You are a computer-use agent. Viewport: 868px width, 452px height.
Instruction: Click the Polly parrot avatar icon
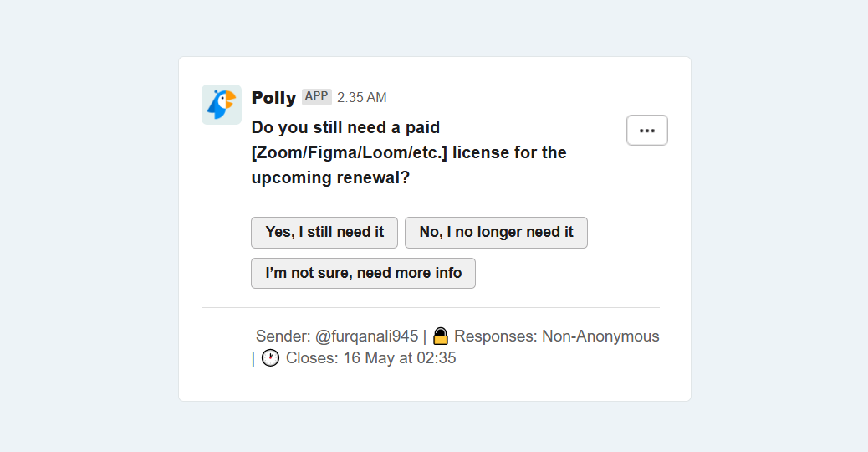pos(222,105)
